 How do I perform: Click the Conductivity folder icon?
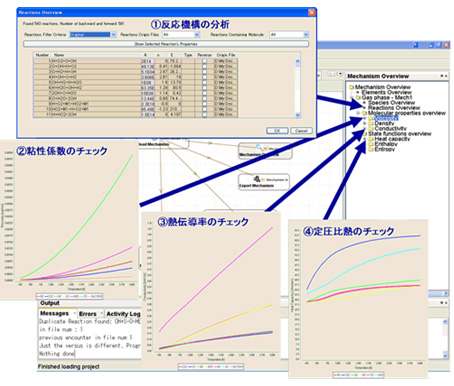371,129
